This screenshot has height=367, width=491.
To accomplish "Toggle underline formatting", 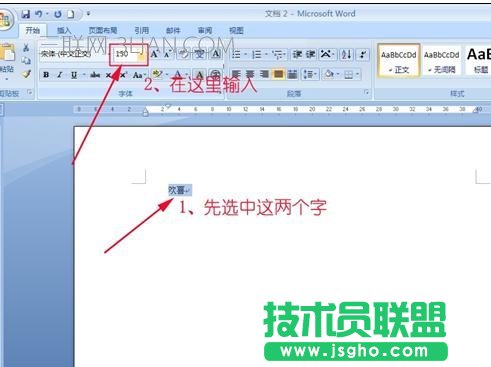I will click(74, 75).
